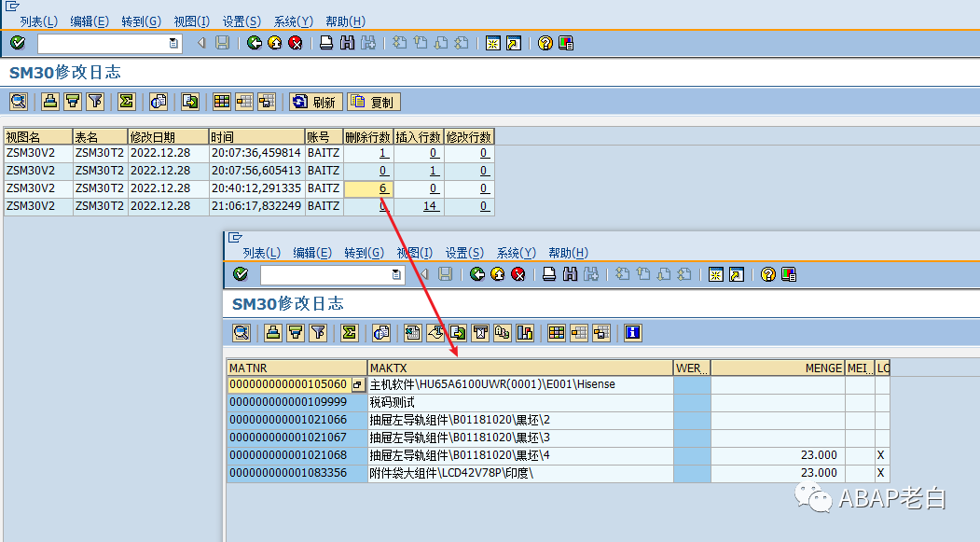Click deleted rows link 6 at 20:40:12
The image size is (980, 542).
(x=383, y=188)
